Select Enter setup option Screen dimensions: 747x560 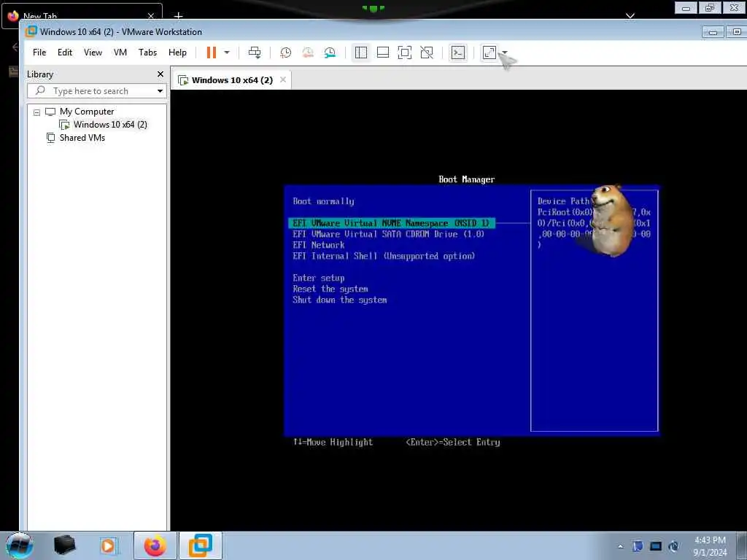[x=318, y=278]
